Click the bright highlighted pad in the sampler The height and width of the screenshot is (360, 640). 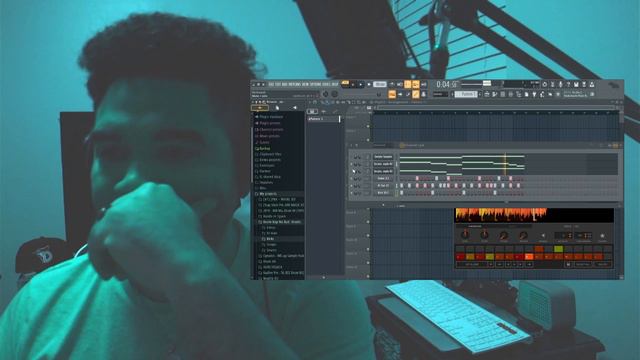tap(529, 256)
